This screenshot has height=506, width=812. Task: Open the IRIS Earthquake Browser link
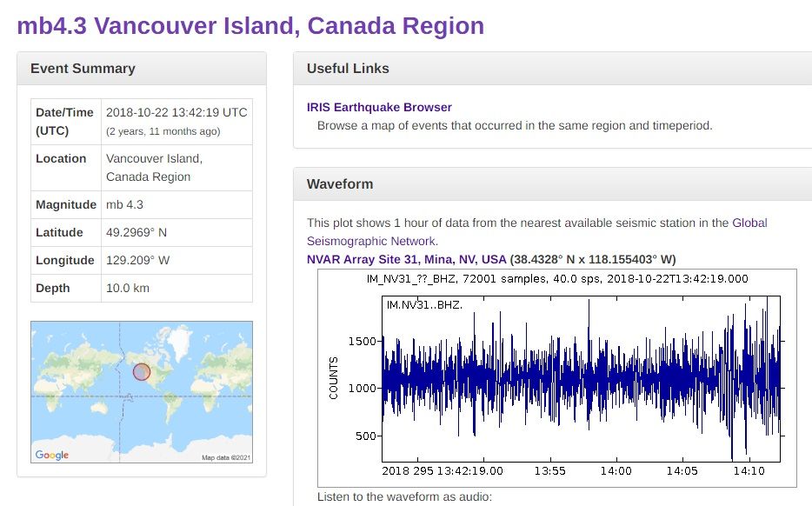click(x=379, y=107)
